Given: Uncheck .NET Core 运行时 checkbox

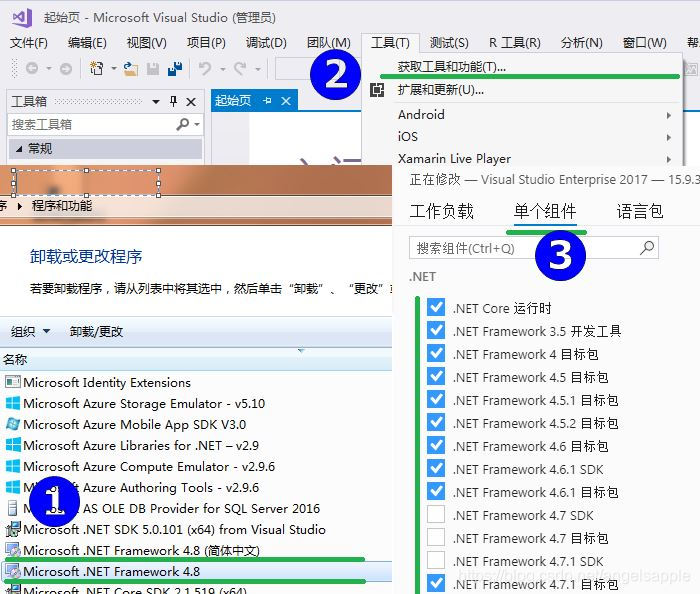Looking at the screenshot, I should 436,307.
